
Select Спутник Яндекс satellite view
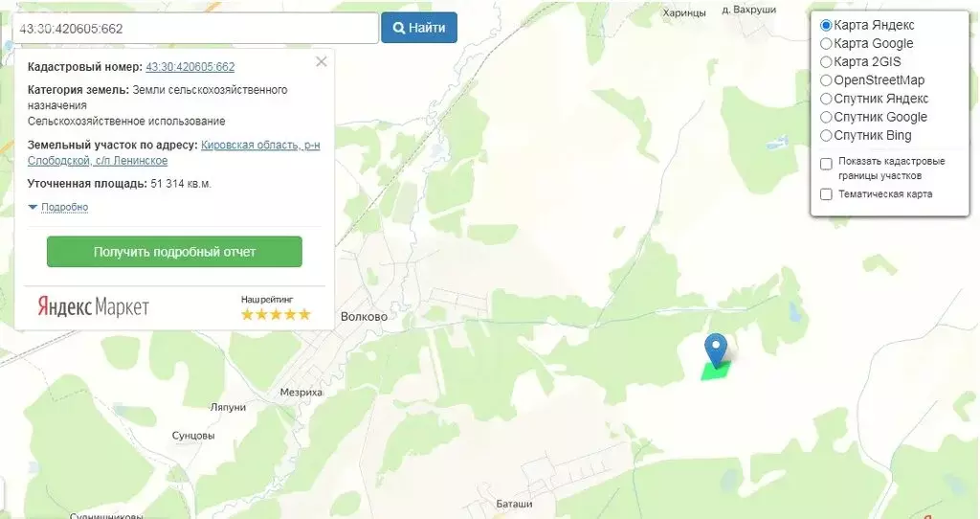[826, 99]
